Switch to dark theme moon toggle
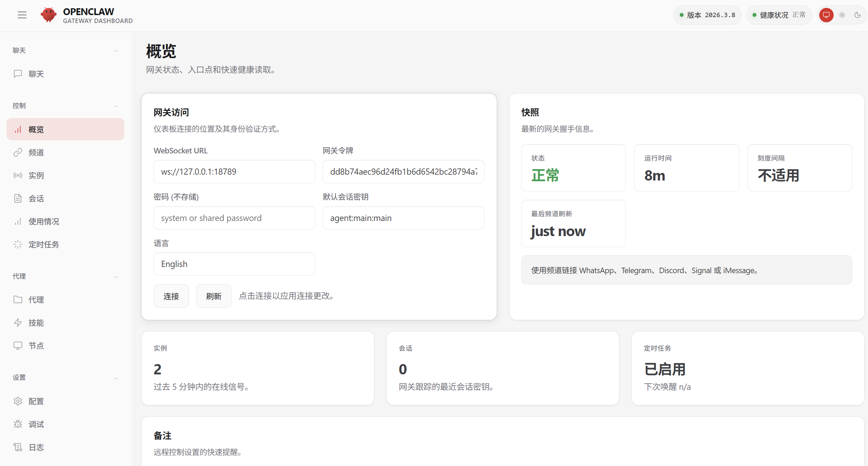The image size is (868, 466). (x=857, y=15)
